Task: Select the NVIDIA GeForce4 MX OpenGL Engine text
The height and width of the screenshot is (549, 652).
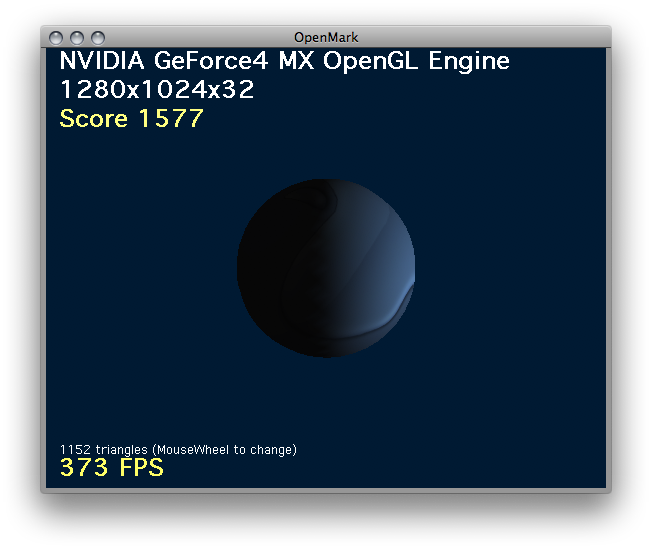Action: 284,61
